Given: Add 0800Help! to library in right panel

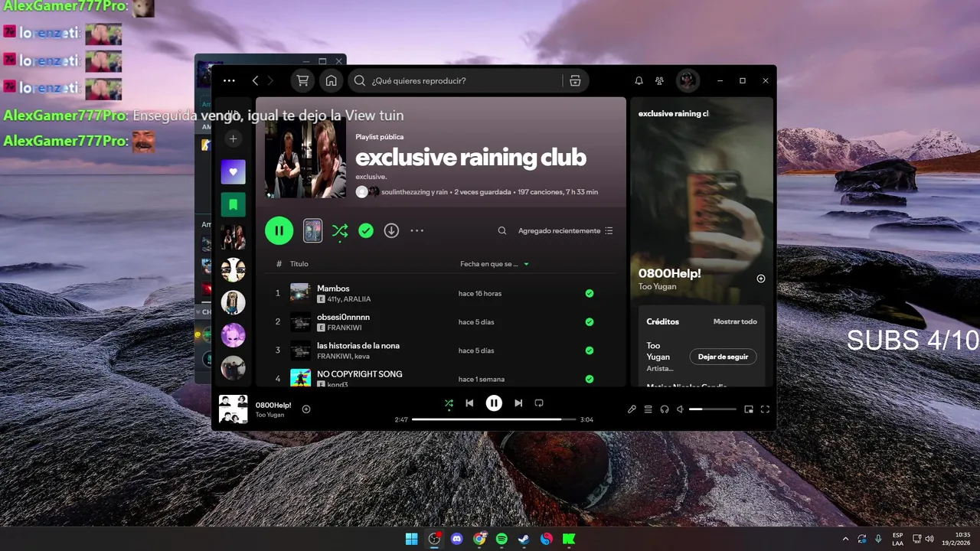Looking at the screenshot, I should pyautogui.click(x=761, y=279).
